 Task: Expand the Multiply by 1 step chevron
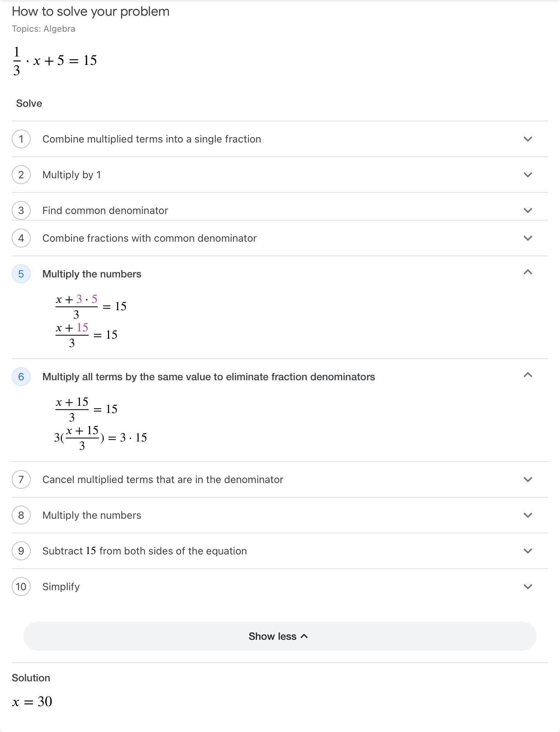[528, 175]
